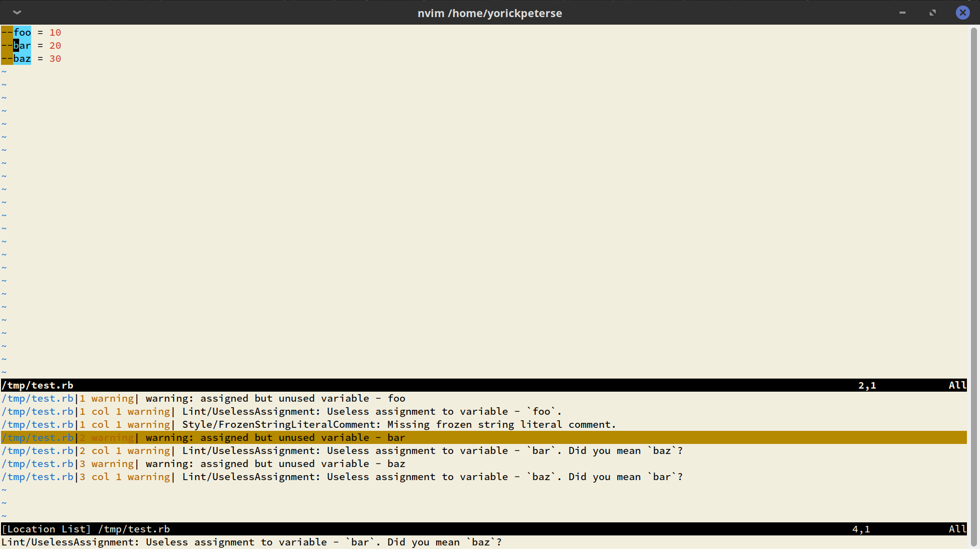980x550 pixels.
Task: Click the UselessAssignment message at the bottom
Action: click(251, 542)
